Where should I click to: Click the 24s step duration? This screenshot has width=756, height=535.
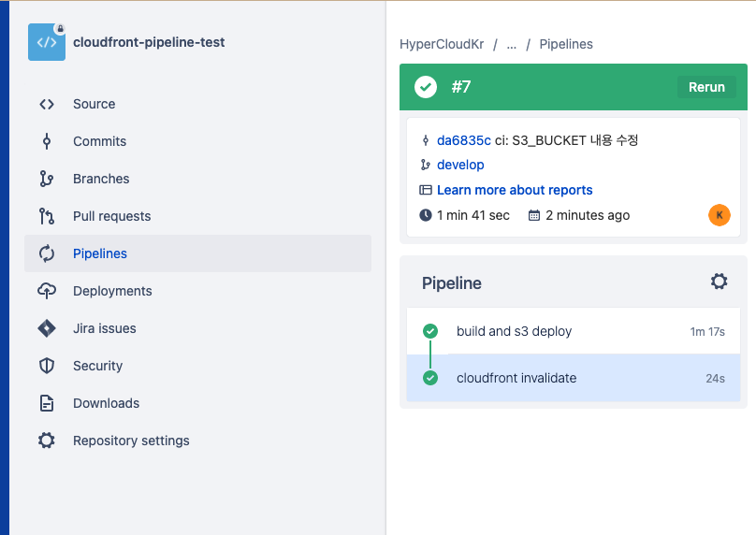[715, 379]
